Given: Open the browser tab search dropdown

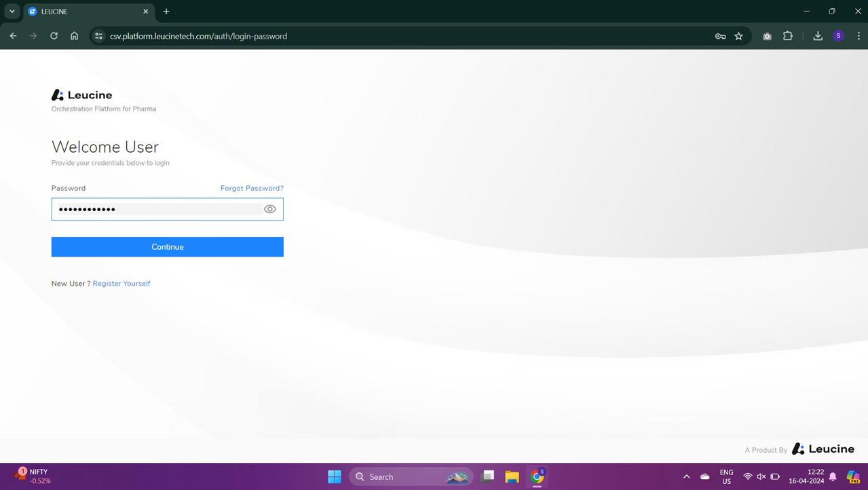Looking at the screenshot, I should [12, 12].
